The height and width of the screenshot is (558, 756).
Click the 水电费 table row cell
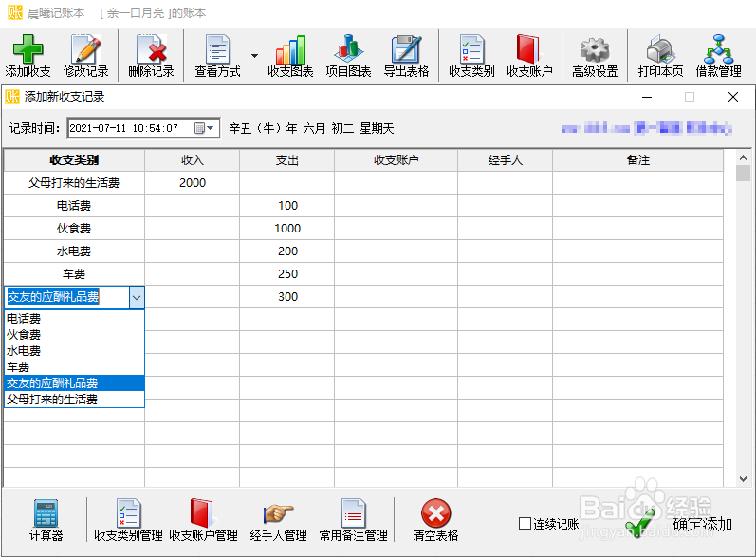pos(74,251)
